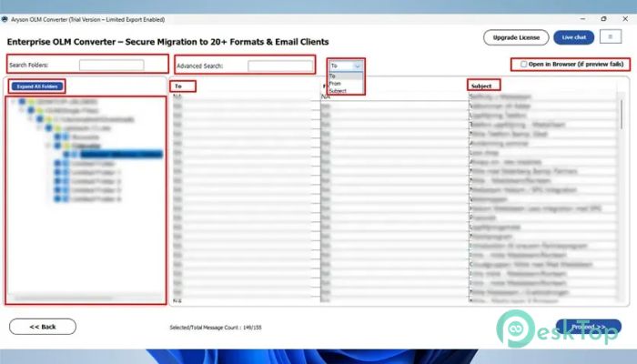Restore down the Aryson OLM Converter window

[x=603, y=19]
